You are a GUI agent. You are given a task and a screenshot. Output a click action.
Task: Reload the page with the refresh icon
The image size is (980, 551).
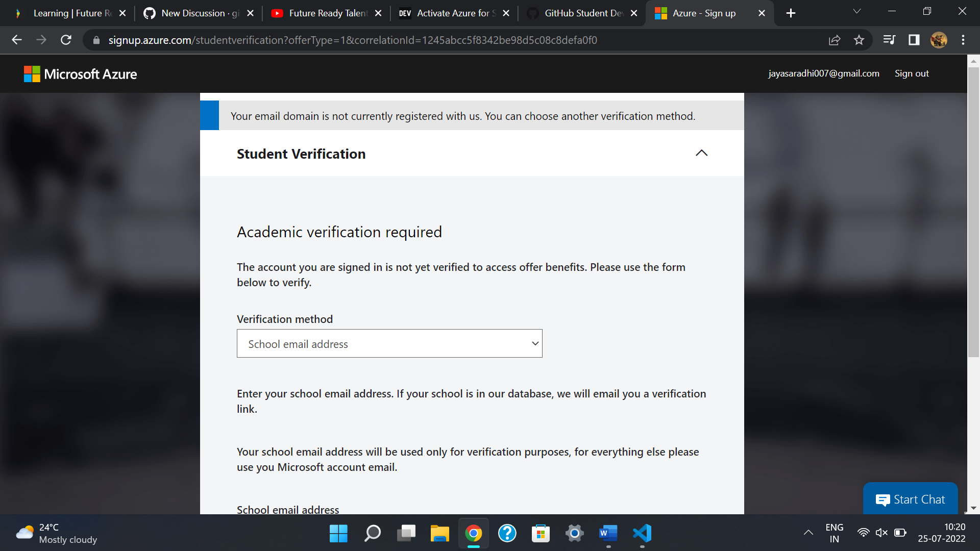[66, 40]
